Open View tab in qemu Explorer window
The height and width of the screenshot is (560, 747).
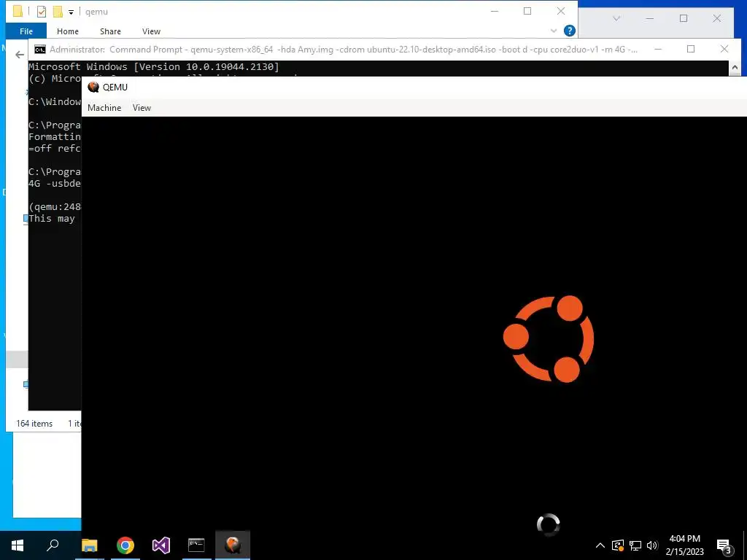[x=151, y=31]
